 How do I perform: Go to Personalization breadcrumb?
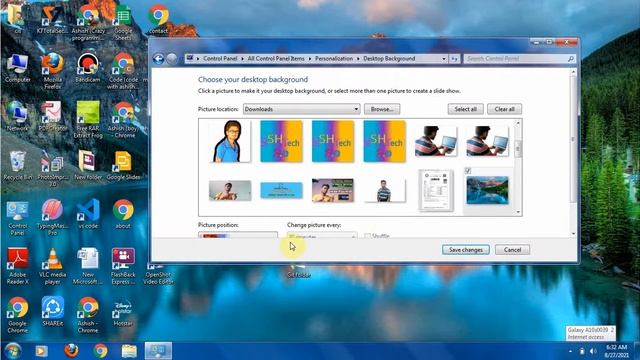click(x=334, y=59)
